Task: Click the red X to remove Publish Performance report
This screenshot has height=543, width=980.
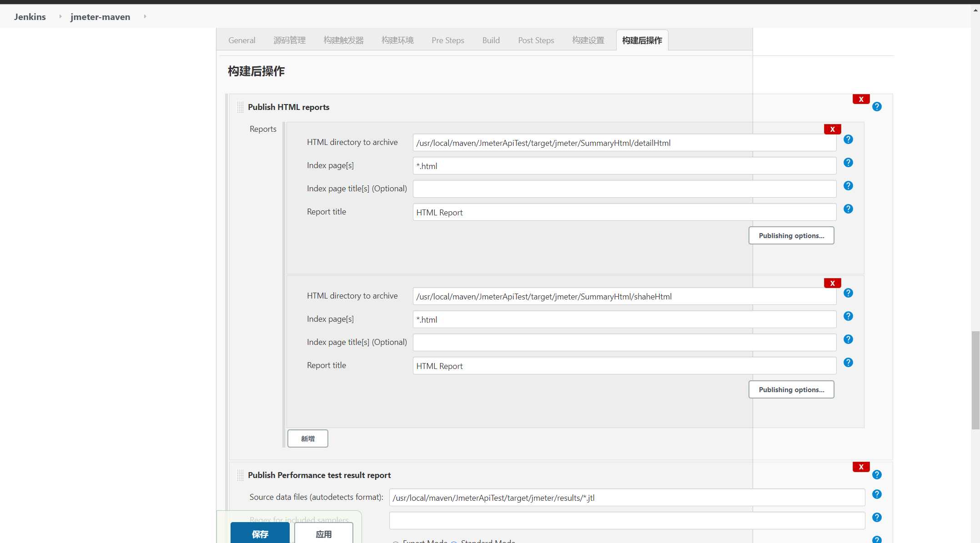Action: click(x=862, y=466)
